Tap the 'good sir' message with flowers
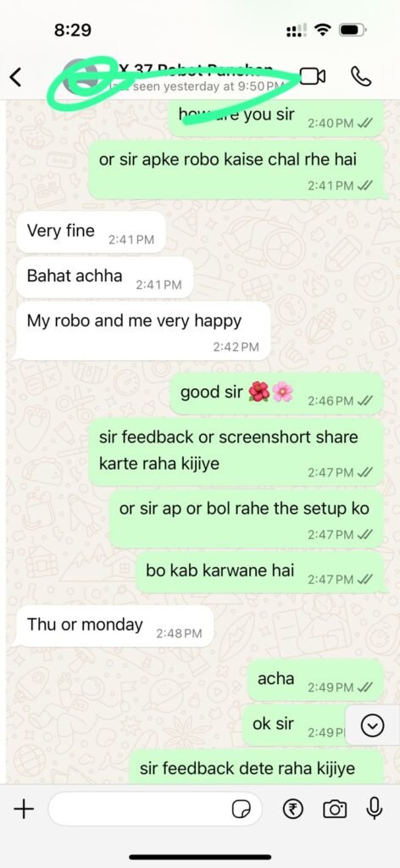The height and width of the screenshot is (868, 400). (x=276, y=393)
